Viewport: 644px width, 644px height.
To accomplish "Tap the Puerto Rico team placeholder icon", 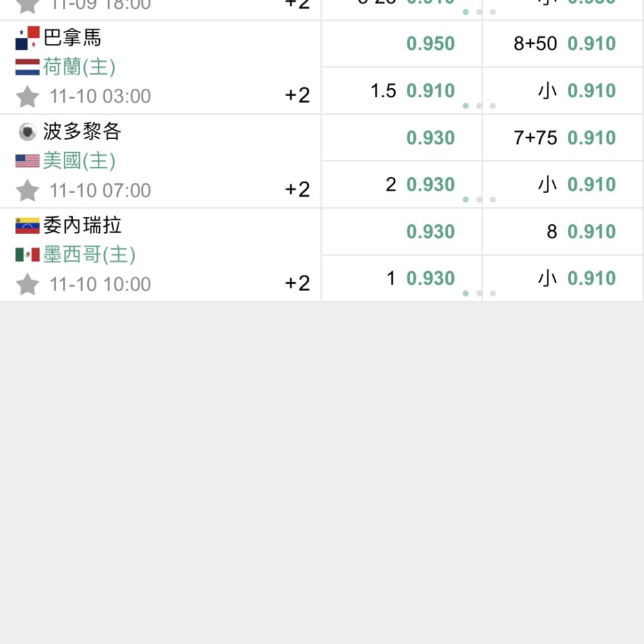I will pos(28,132).
